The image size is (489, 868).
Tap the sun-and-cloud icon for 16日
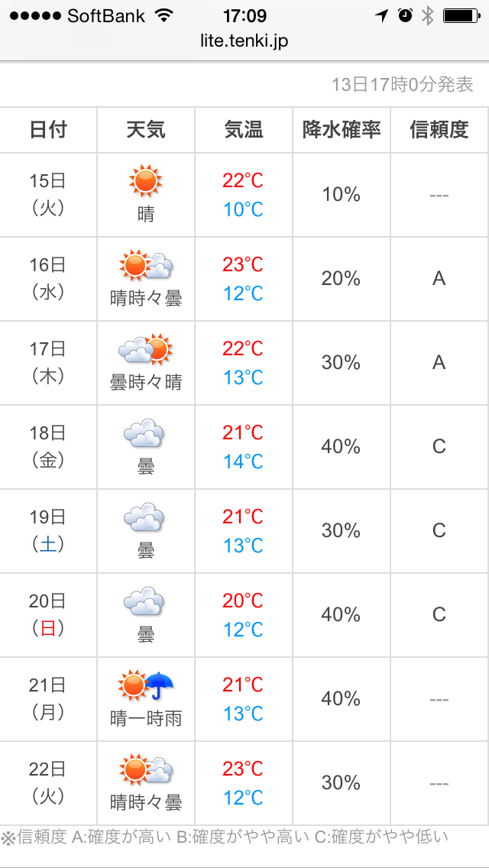(146, 265)
